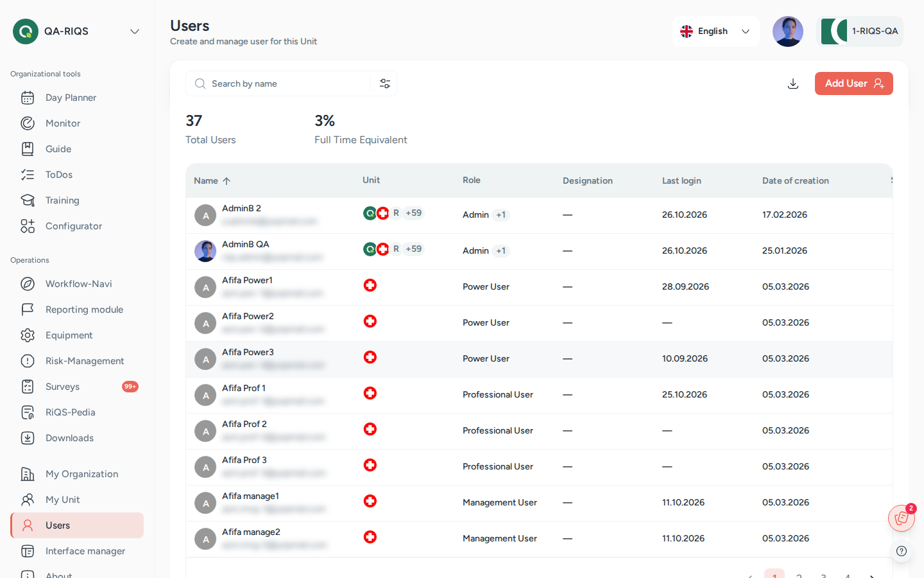Go to My Unit page
The height and width of the screenshot is (578, 924).
pos(77,500)
